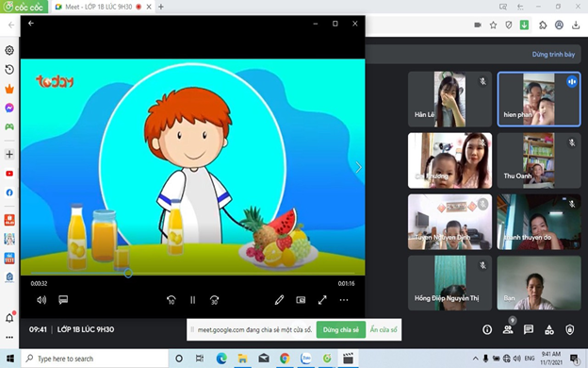Open Cốc Cốc sidebar settings gear
This screenshot has width=588, height=368.
[x=9, y=50]
